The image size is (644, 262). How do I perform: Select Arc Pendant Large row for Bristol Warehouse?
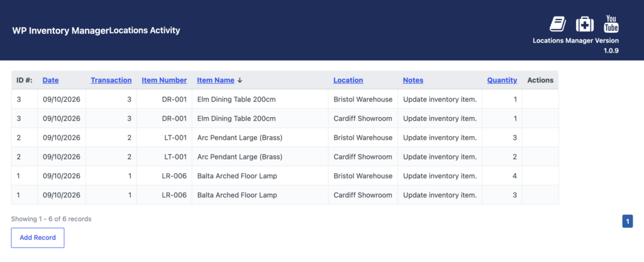[285, 137]
